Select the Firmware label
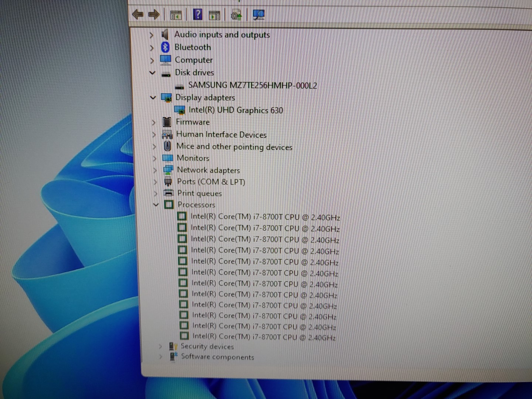The width and height of the screenshot is (532, 399). (192, 122)
